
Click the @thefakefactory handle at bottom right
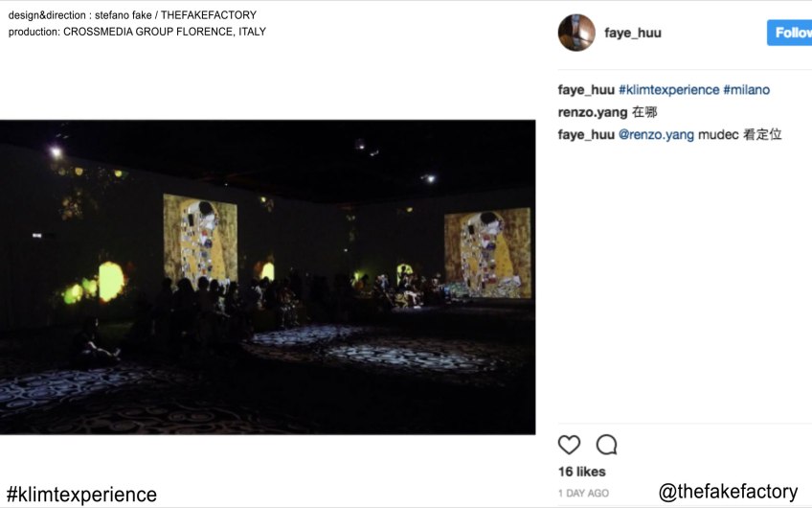[x=728, y=492]
